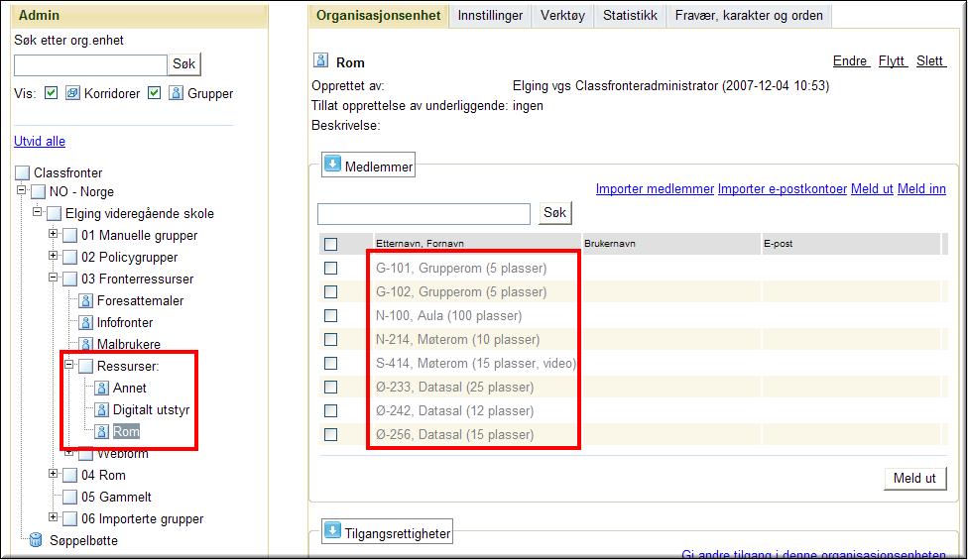This screenshot has width=968, height=560.
Task: Click the blue arrow icon on Tilgangsrettigheter
Action: click(333, 531)
